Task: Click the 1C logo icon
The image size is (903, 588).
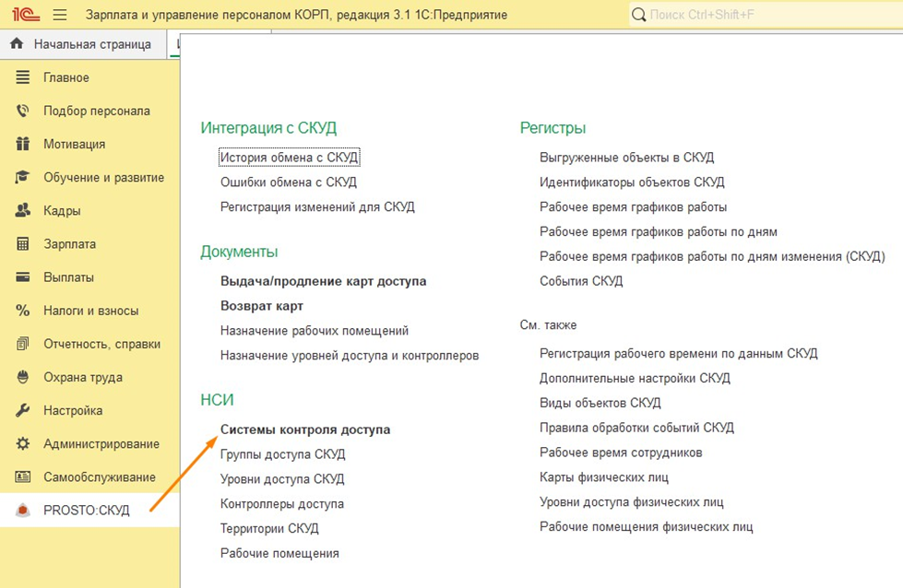Action: 25,15
